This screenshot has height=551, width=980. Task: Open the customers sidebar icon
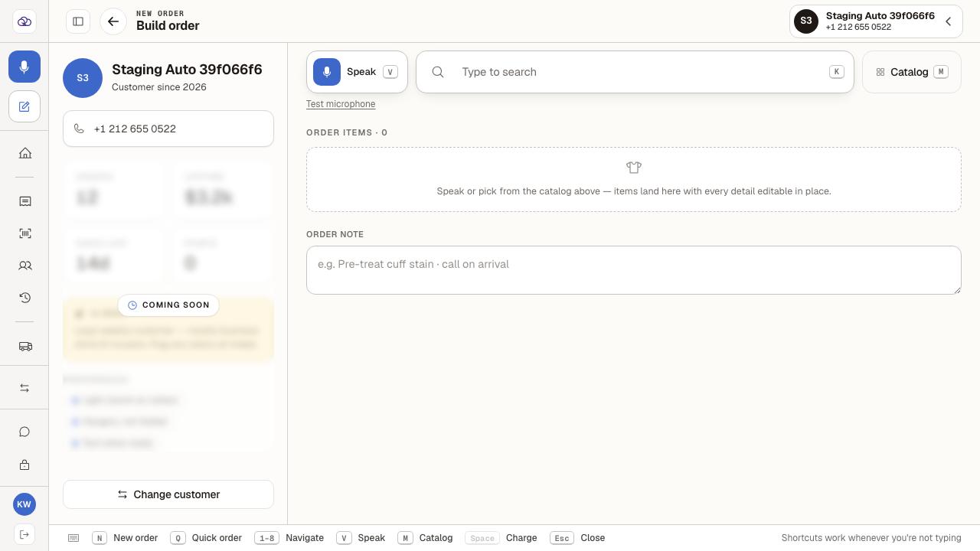tap(24, 266)
